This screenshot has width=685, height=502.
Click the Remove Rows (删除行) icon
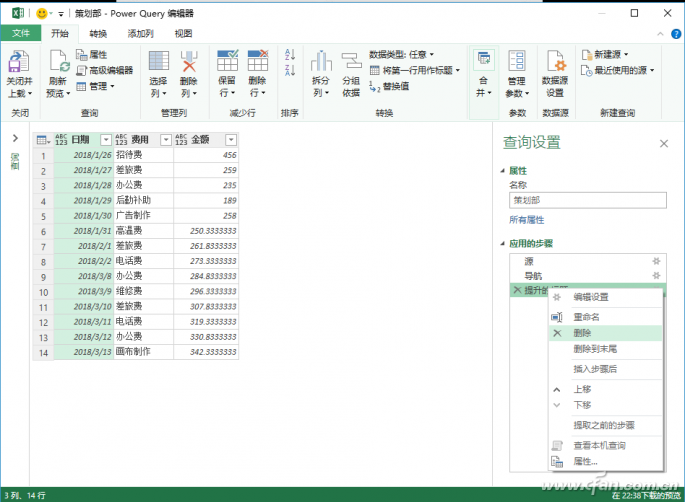pyautogui.click(x=258, y=60)
